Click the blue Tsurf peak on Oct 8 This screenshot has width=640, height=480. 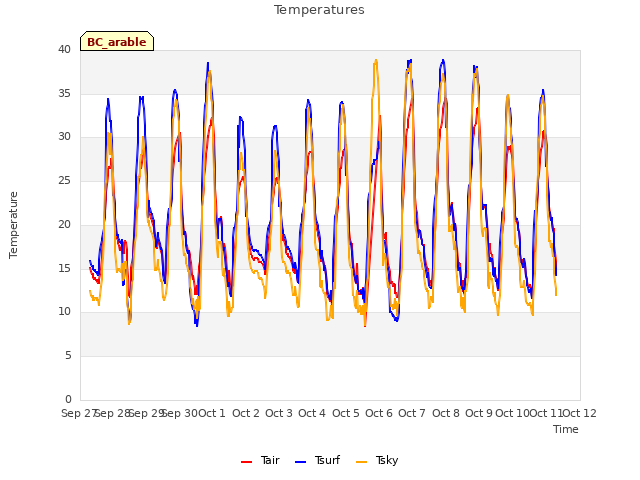[443, 60]
